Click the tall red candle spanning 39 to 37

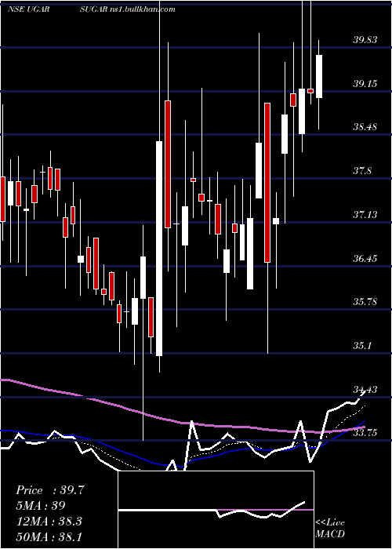(x=168, y=164)
